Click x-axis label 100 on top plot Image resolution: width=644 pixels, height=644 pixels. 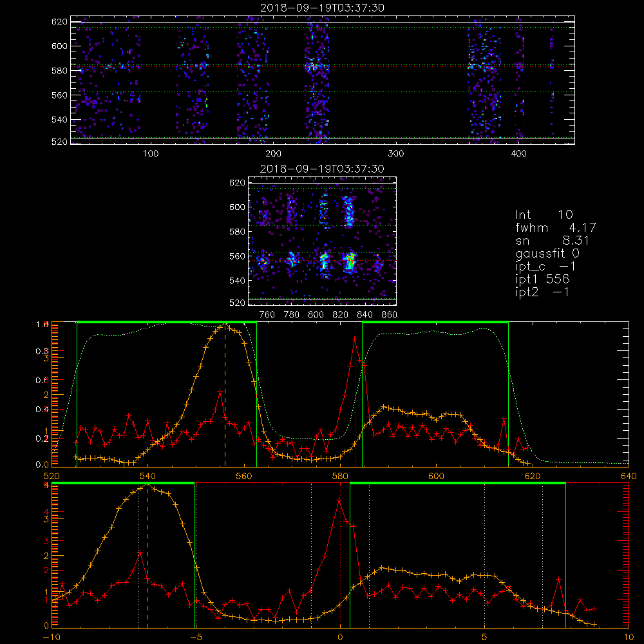click(x=151, y=154)
